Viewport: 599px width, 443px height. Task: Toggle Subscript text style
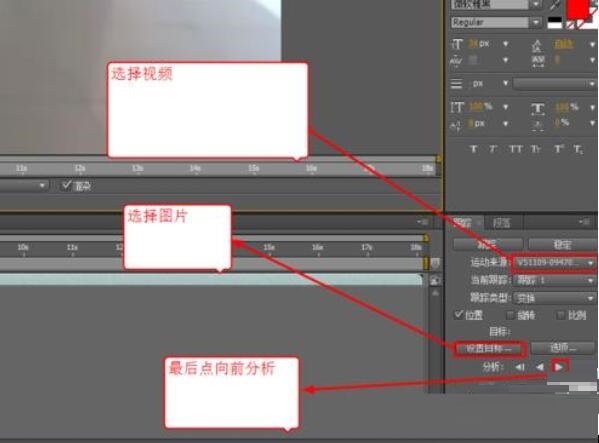tap(578, 149)
